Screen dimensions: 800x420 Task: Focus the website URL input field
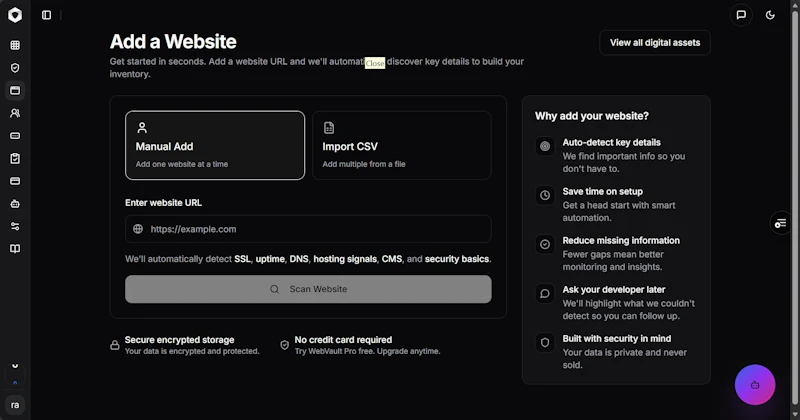tap(308, 229)
